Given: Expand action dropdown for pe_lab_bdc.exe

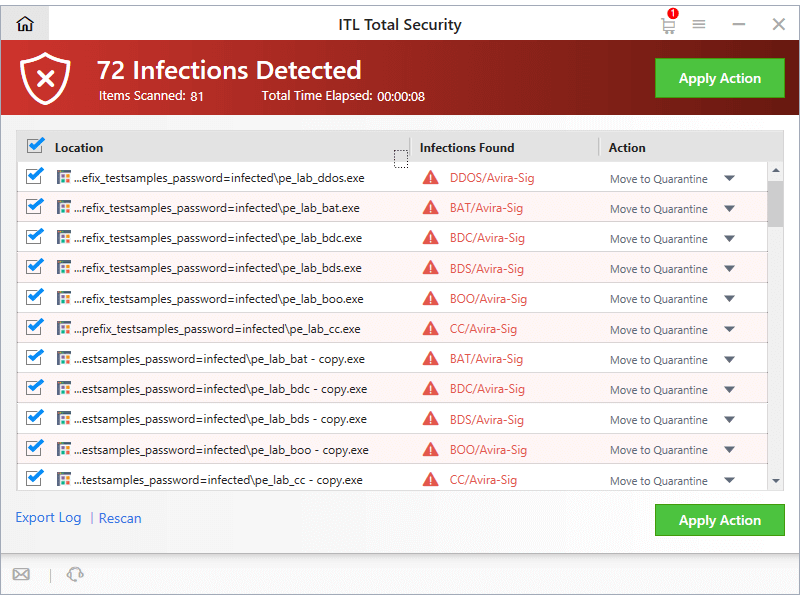Looking at the screenshot, I should (x=730, y=238).
